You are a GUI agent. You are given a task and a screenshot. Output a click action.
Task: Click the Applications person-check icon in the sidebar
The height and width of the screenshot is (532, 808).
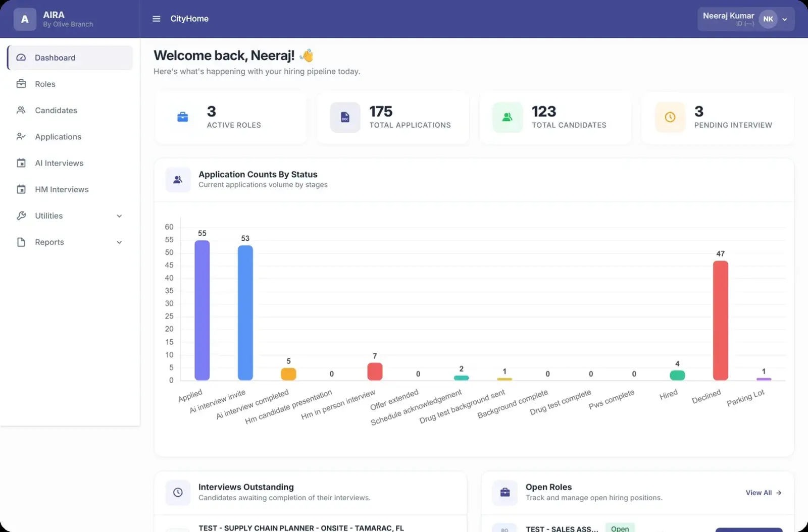tap(21, 136)
